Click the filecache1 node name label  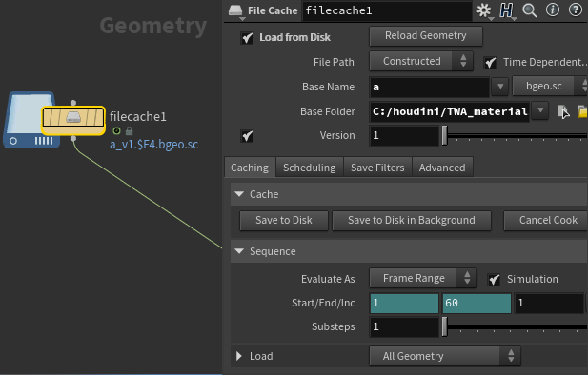pos(137,116)
